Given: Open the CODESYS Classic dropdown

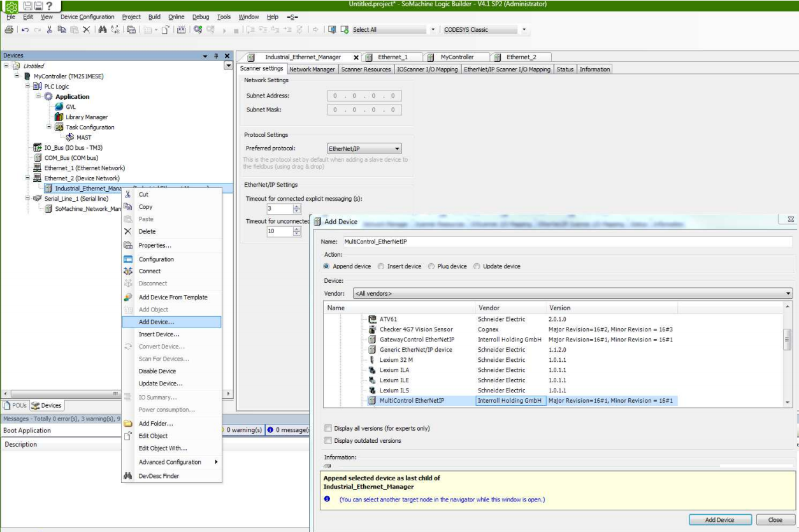Looking at the screenshot, I should coord(523,30).
